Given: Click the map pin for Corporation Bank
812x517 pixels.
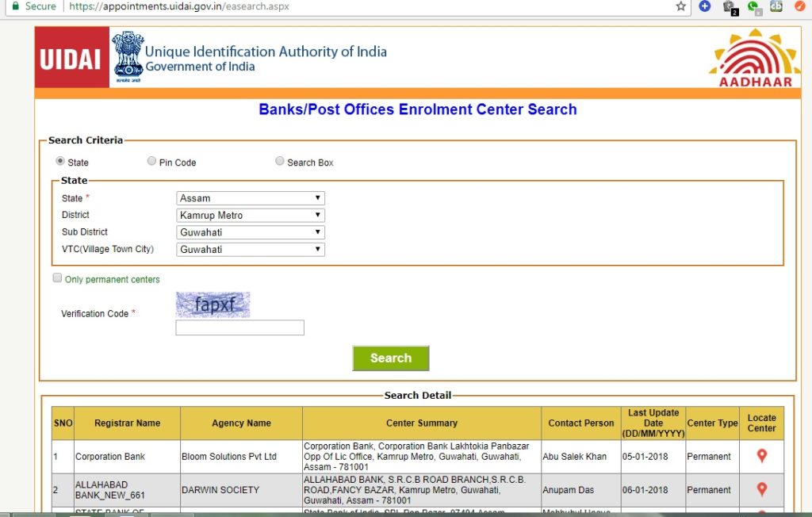Looking at the screenshot, I should click(761, 456).
